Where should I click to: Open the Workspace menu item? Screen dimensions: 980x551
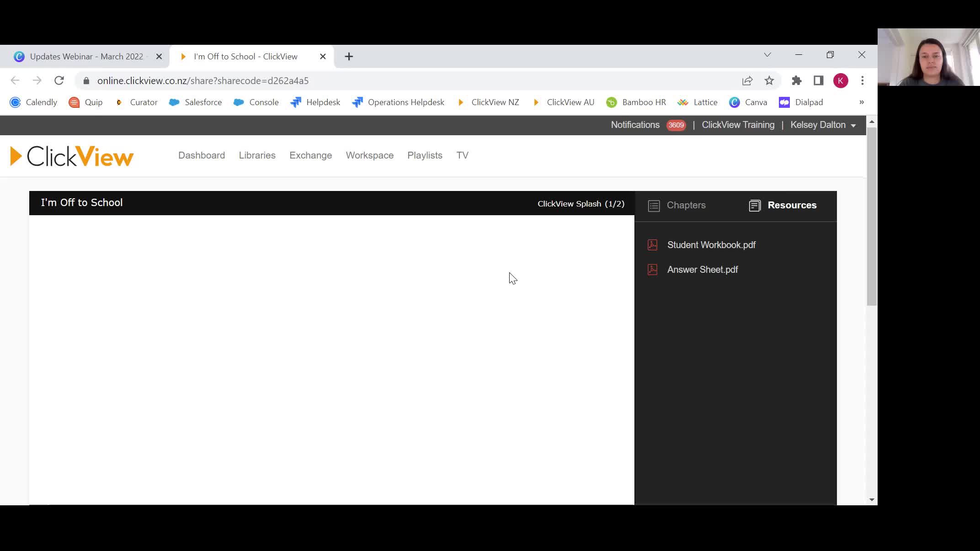369,155
